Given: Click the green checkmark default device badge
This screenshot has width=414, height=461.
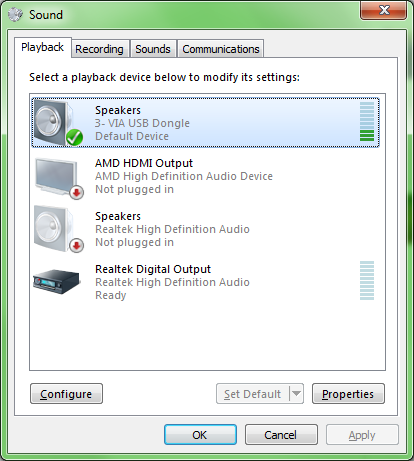Looking at the screenshot, I should tap(74, 137).
